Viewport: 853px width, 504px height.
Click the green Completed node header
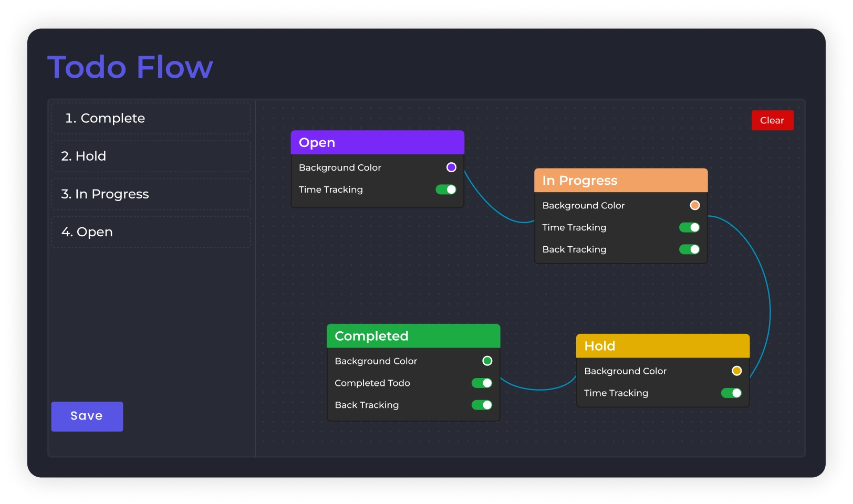413,336
